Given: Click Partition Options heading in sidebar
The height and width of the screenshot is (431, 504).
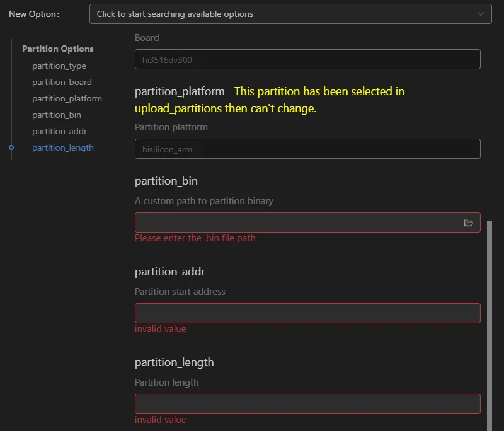Looking at the screenshot, I should tap(58, 49).
